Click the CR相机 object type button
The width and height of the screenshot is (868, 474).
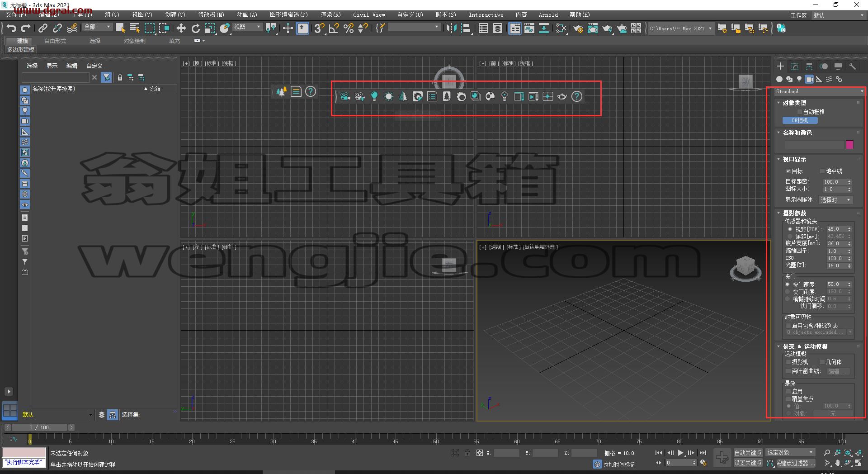click(800, 121)
